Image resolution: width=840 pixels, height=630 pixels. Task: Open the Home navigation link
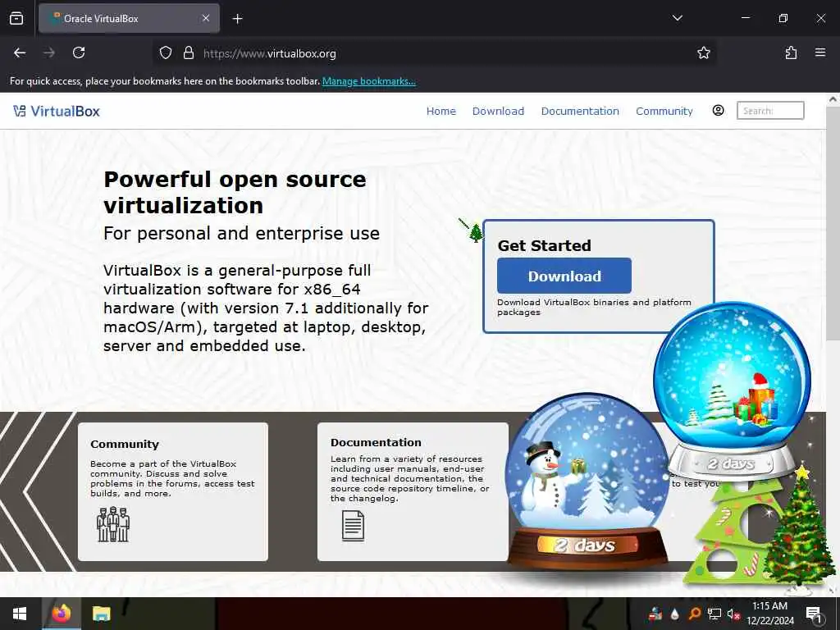pos(441,111)
